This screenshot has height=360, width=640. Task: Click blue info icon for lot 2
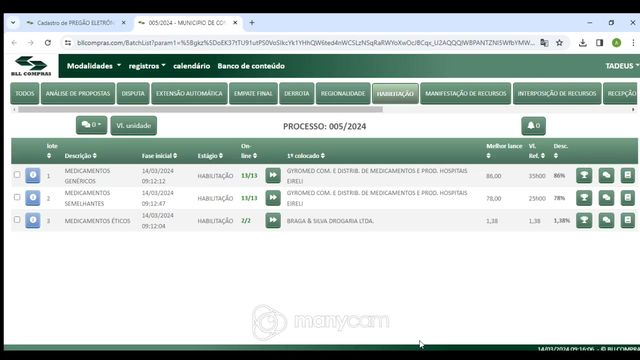pyautogui.click(x=33, y=198)
